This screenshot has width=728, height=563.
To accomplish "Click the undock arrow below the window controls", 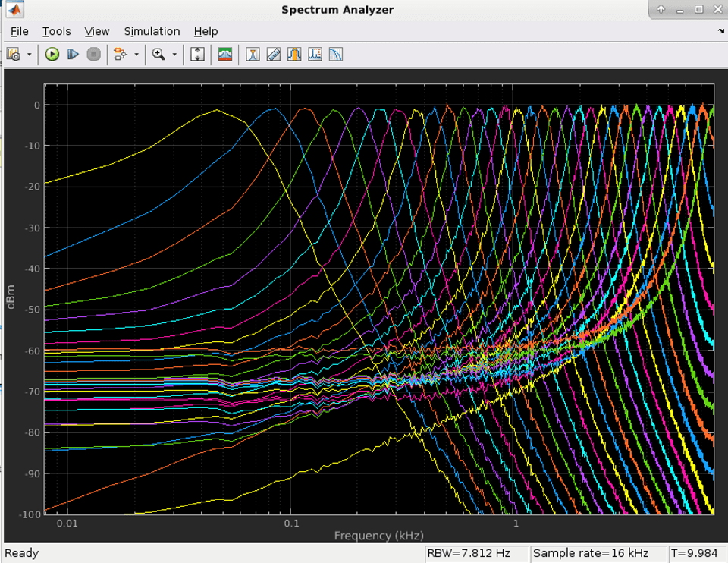I will tap(720, 32).
